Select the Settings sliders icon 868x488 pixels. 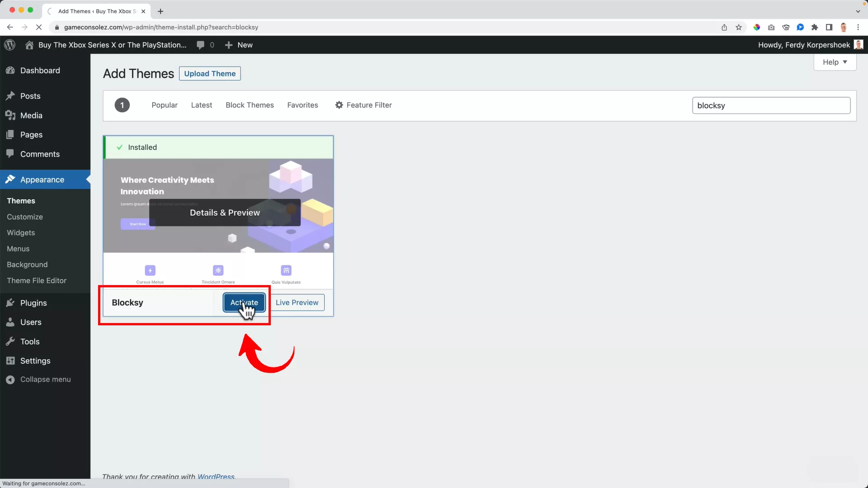tap(10, 361)
